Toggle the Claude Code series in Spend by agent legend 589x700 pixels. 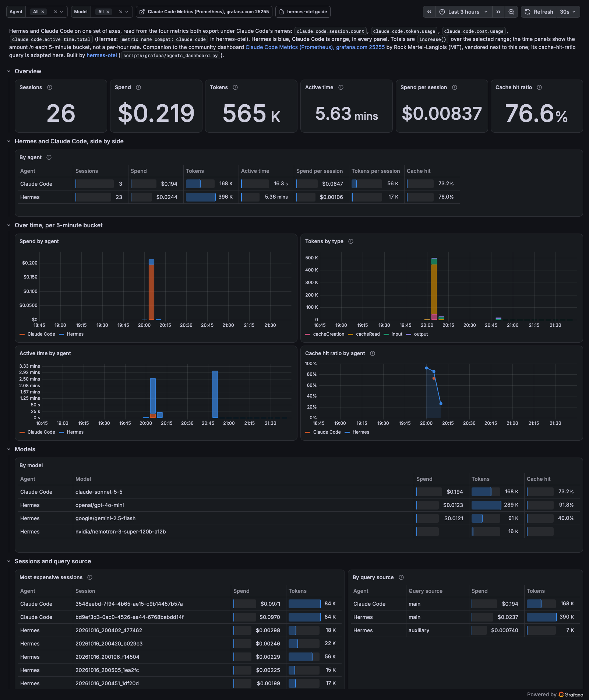click(x=41, y=334)
